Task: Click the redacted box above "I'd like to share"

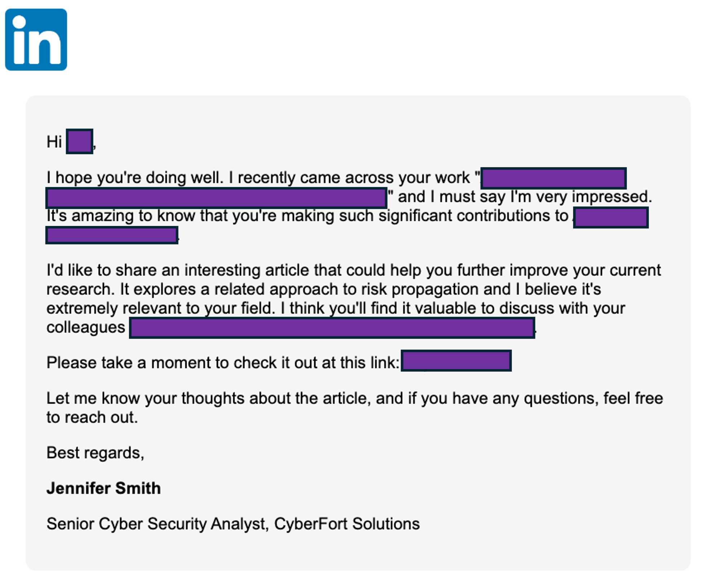Action: pyautogui.click(x=112, y=235)
